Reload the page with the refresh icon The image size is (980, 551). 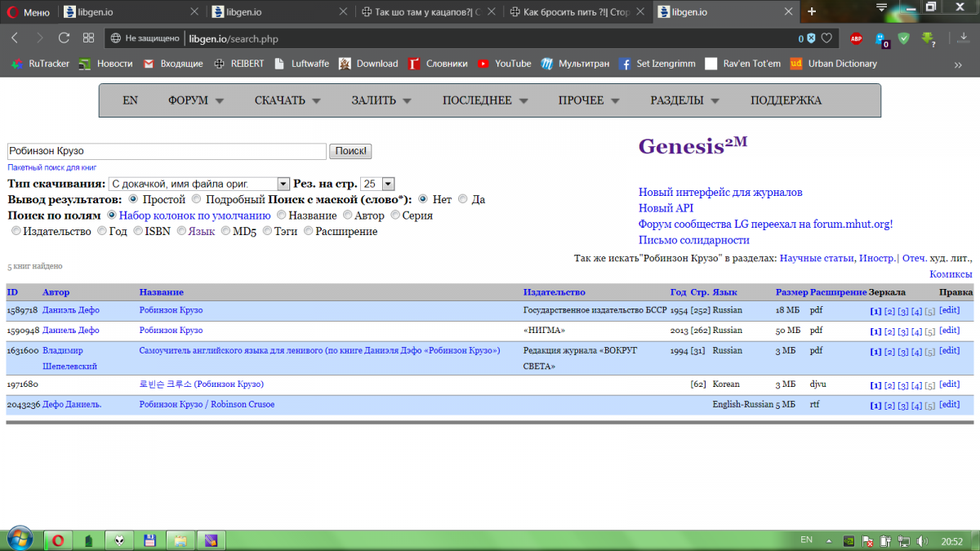point(64,38)
